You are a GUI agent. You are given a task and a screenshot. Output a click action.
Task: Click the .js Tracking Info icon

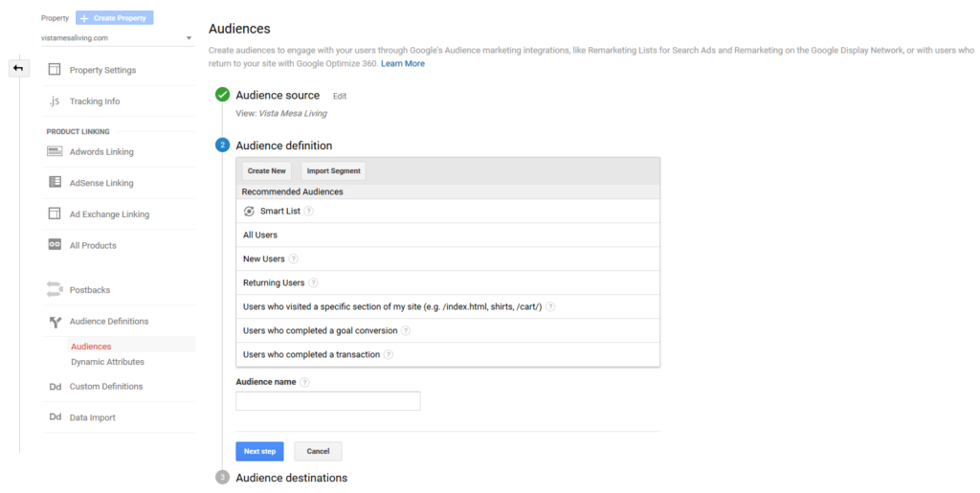(55, 101)
